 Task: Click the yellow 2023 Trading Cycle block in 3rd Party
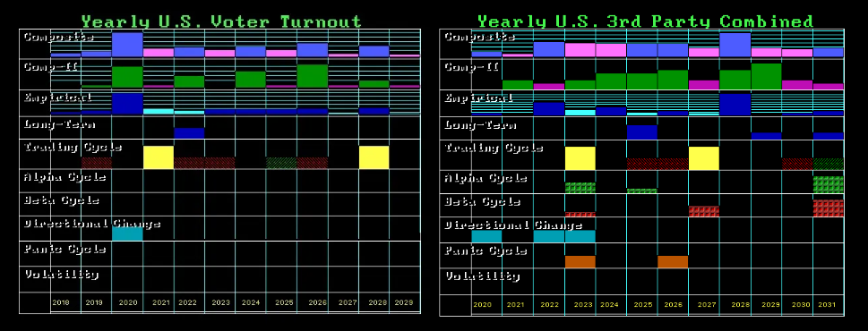pos(580,158)
